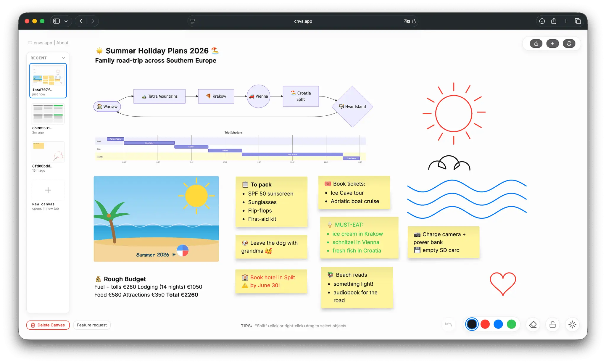
Task: Open the Feature request link
Action: (x=92, y=325)
